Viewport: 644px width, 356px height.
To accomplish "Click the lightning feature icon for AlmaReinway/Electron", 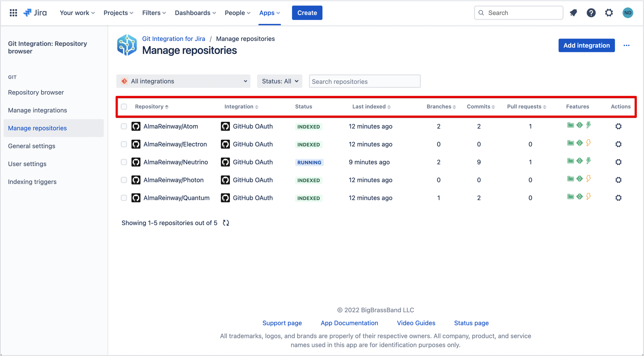I will [588, 143].
